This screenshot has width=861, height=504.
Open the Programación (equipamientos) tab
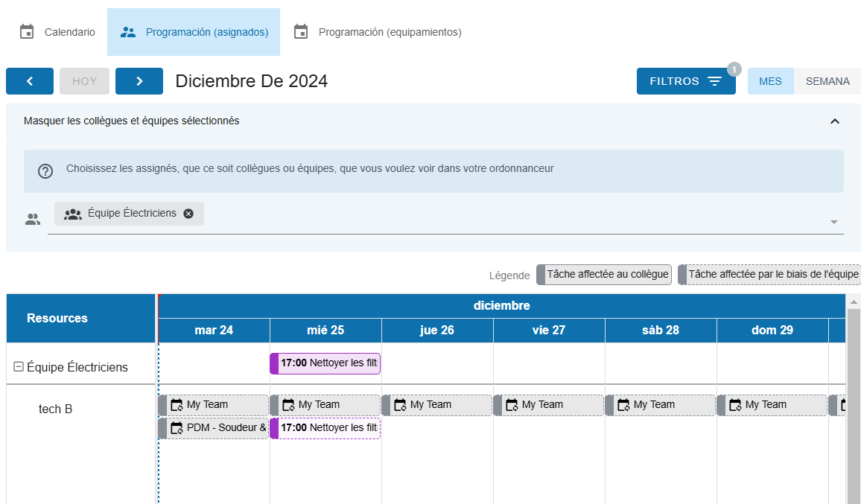pos(377,32)
